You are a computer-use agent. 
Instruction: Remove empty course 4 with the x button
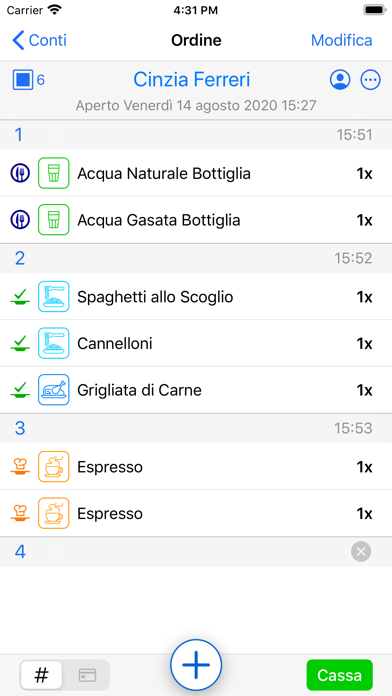(361, 552)
